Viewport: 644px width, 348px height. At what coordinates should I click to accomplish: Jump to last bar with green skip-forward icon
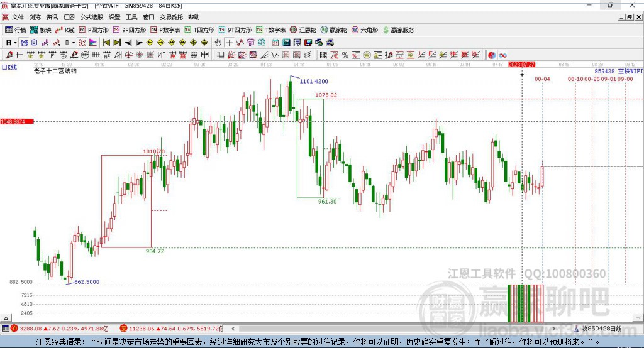click(117, 43)
